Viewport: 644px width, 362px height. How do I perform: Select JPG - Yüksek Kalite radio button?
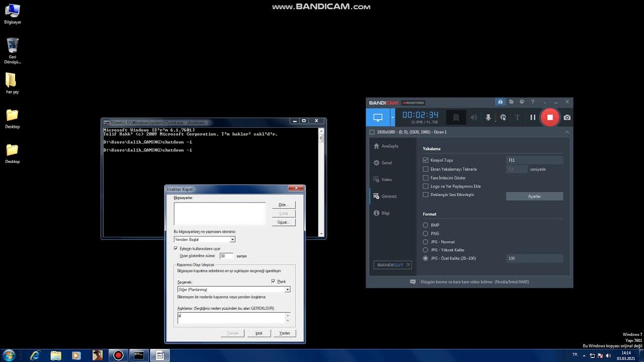click(x=426, y=250)
